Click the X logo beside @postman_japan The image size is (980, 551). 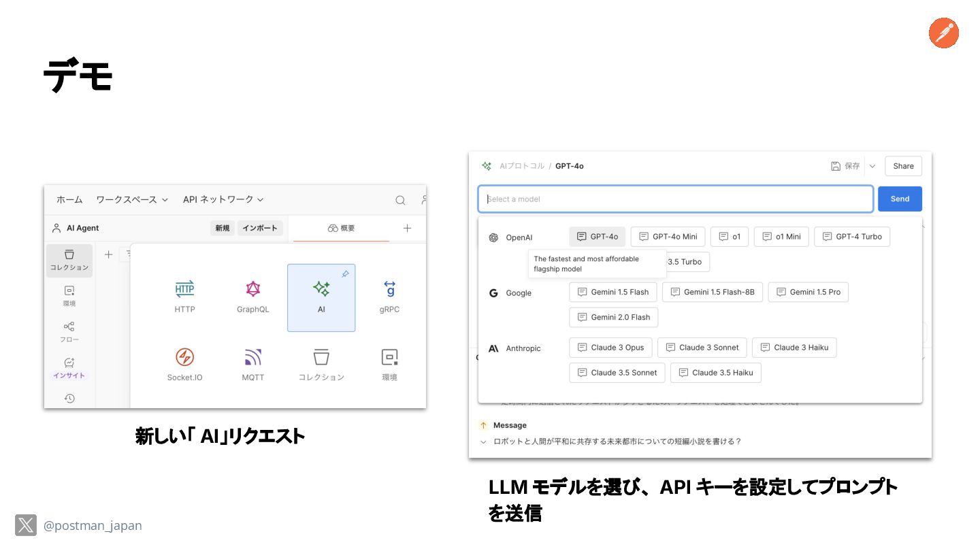pyautogui.click(x=26, y=525)
